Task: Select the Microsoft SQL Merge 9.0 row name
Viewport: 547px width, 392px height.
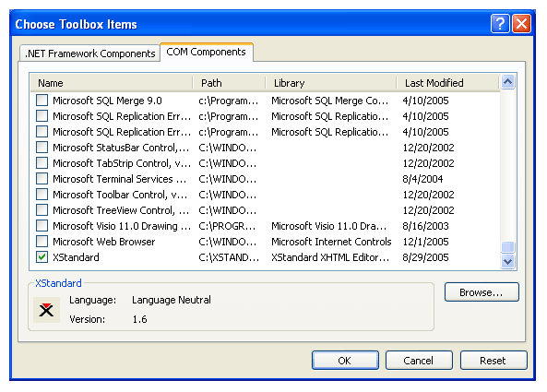Action: pyautogui.click(x=107, y=101)
